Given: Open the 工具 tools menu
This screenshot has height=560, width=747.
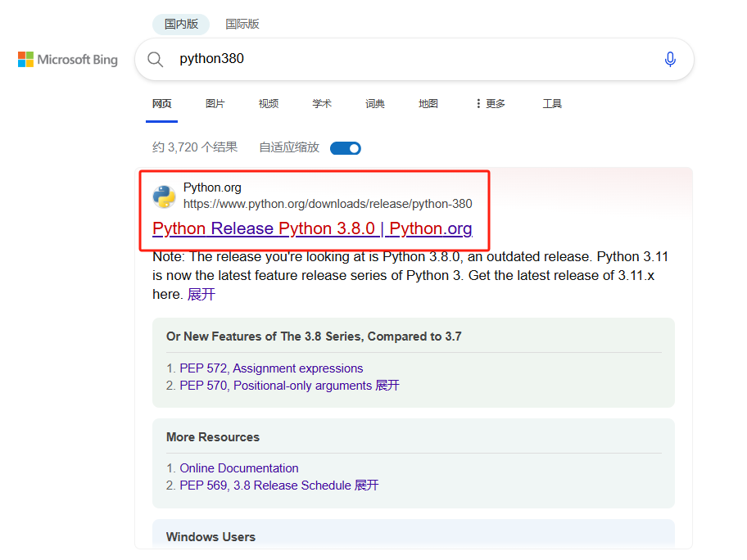Looking at the screenshot, I should click(552, 103).
